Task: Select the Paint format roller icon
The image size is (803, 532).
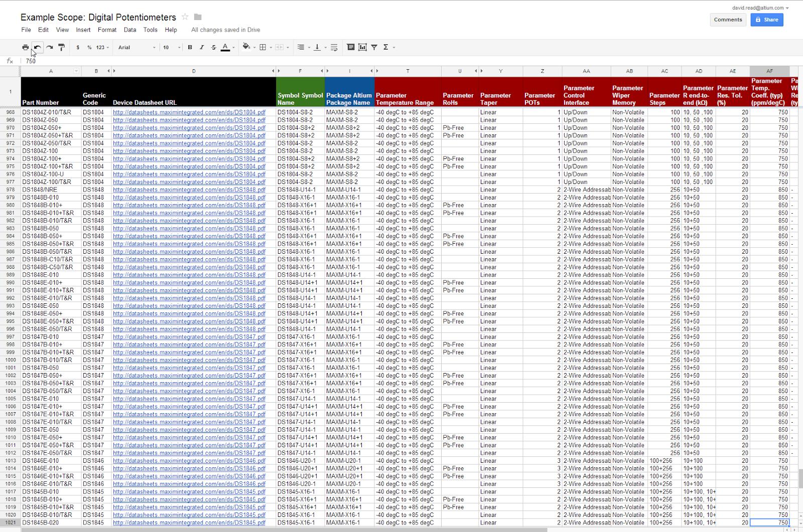Action: click(x=62, y=47)
